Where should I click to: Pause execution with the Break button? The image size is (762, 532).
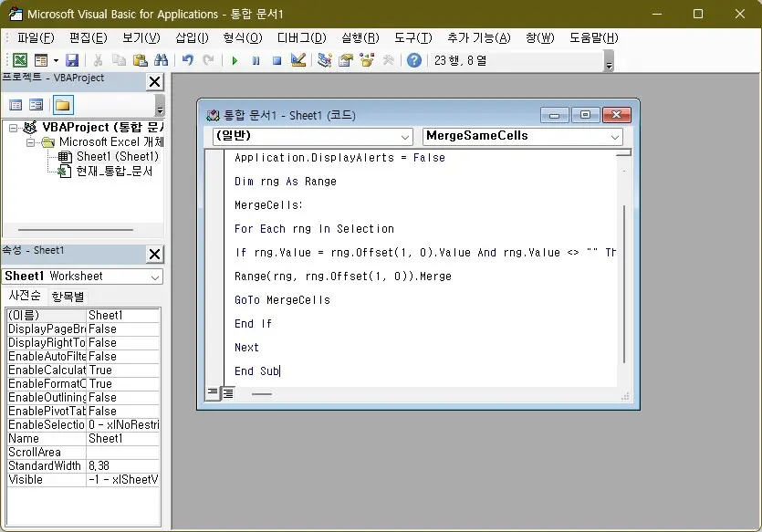point(256,61)
